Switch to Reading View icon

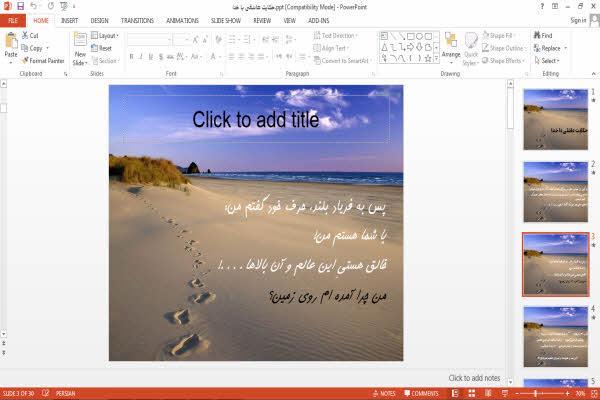(x=488, y=393)
